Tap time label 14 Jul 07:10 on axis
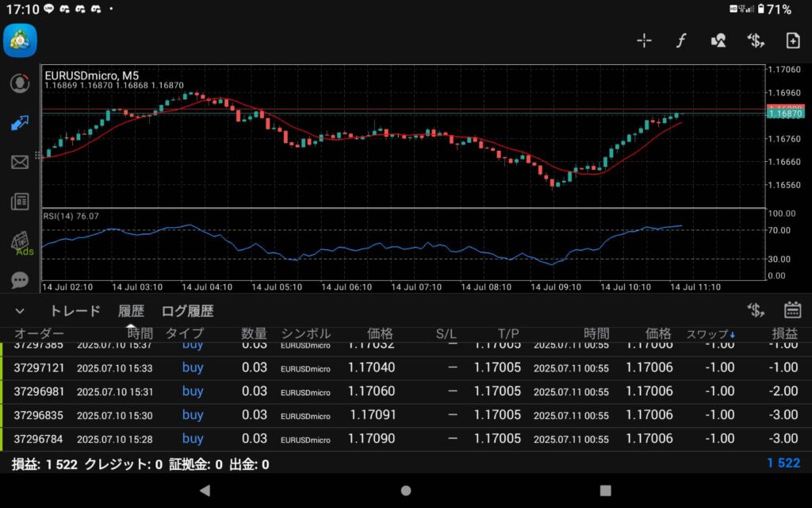Viewport: 812px width, 508px height. [x=416, y=287]
